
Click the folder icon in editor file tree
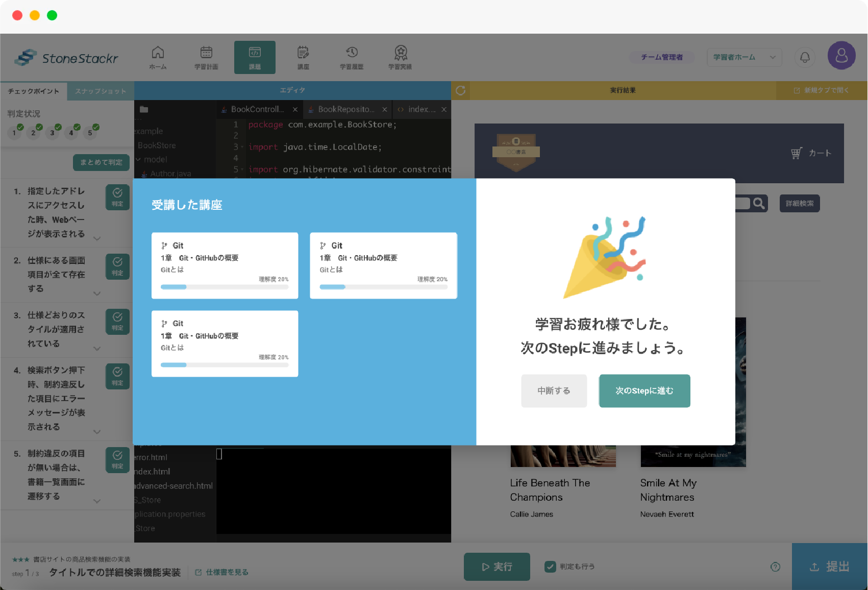(x=144, y=109)
